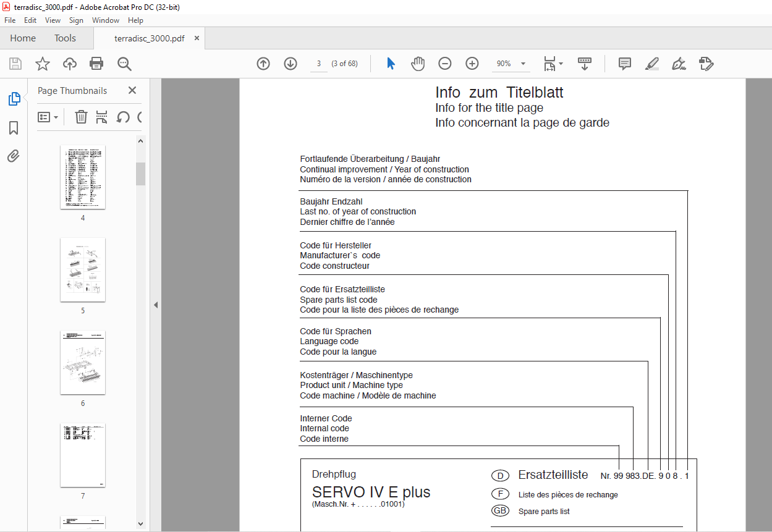Open the fit page options icon

549,64
